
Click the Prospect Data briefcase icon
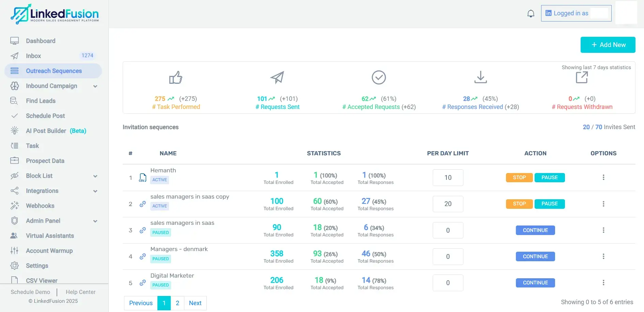14,161
